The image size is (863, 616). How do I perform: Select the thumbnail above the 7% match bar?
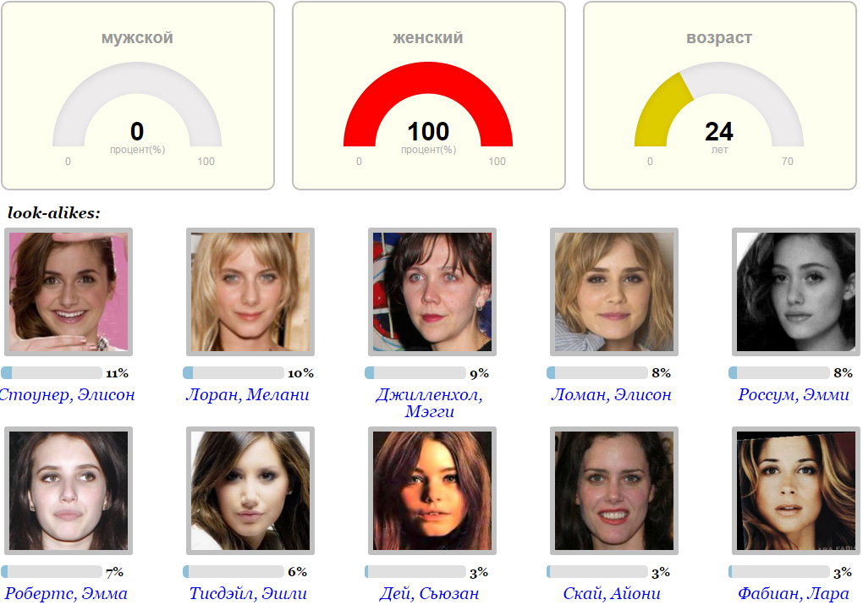69,491
